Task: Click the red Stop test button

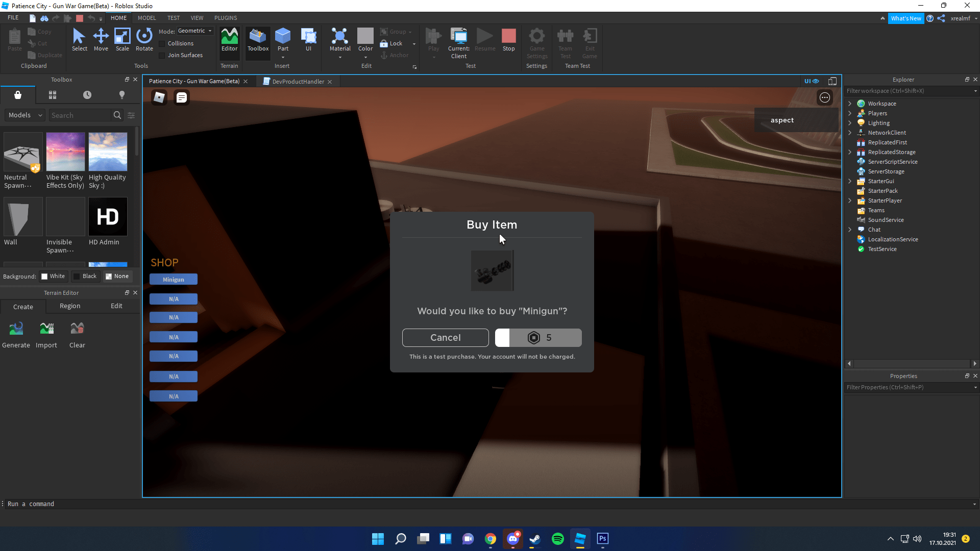Action: click(508, 40)
